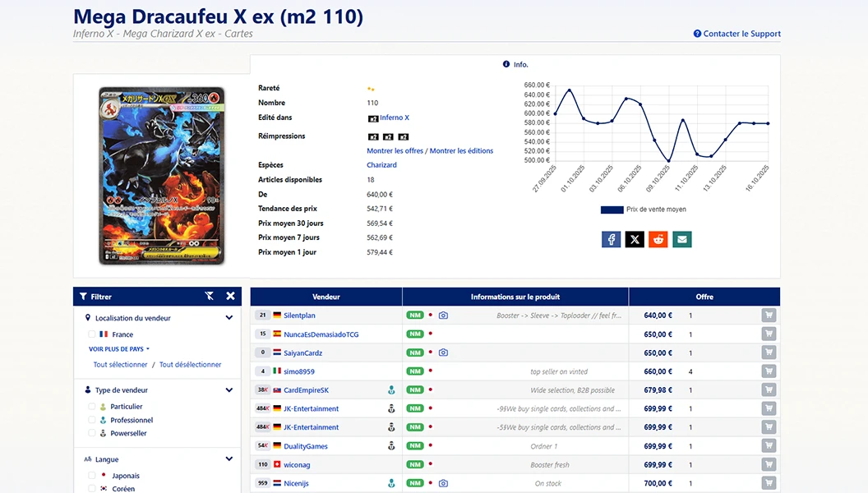Share the card by email
The width and height of the screenshot is (868, 493).
(682, 240)
